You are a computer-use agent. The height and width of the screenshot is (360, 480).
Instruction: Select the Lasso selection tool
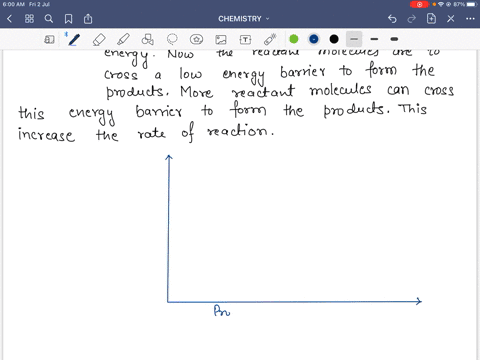point(172,39)
